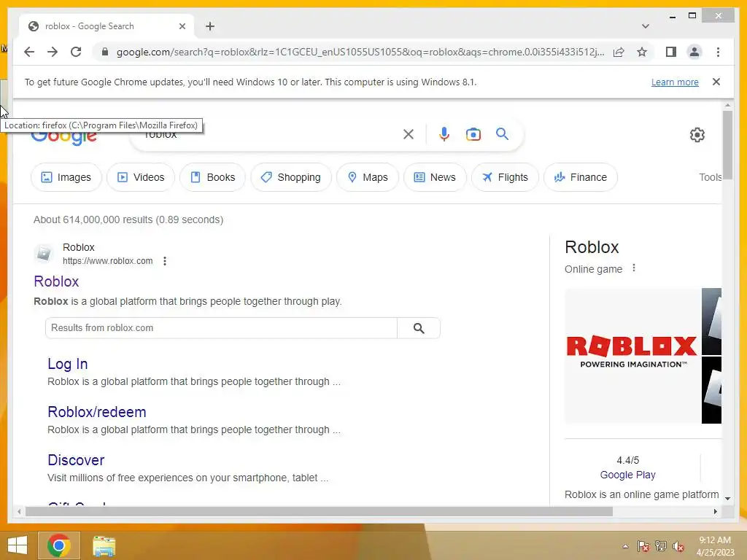Open the Log In sitelink
The image size is (747, 560).
click(68, 364)
